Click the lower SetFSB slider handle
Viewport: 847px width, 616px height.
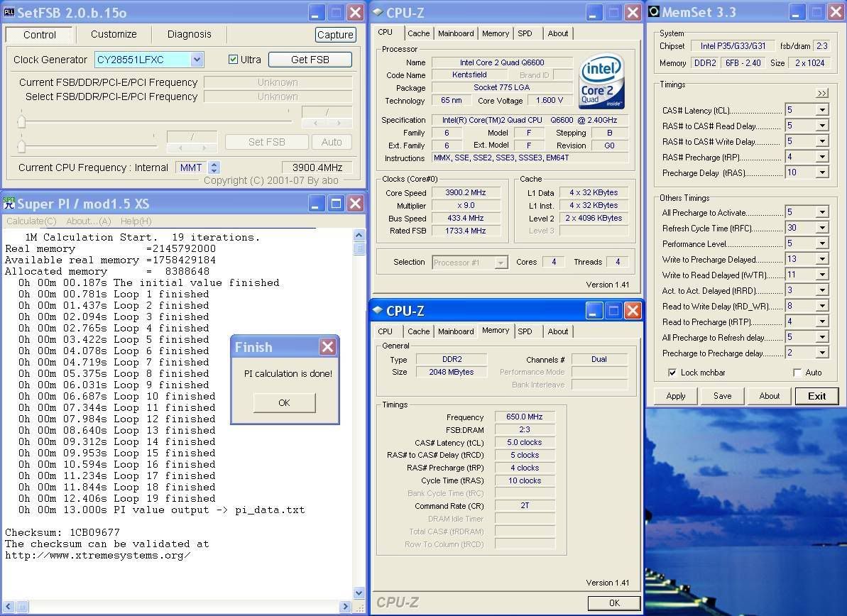21,145
